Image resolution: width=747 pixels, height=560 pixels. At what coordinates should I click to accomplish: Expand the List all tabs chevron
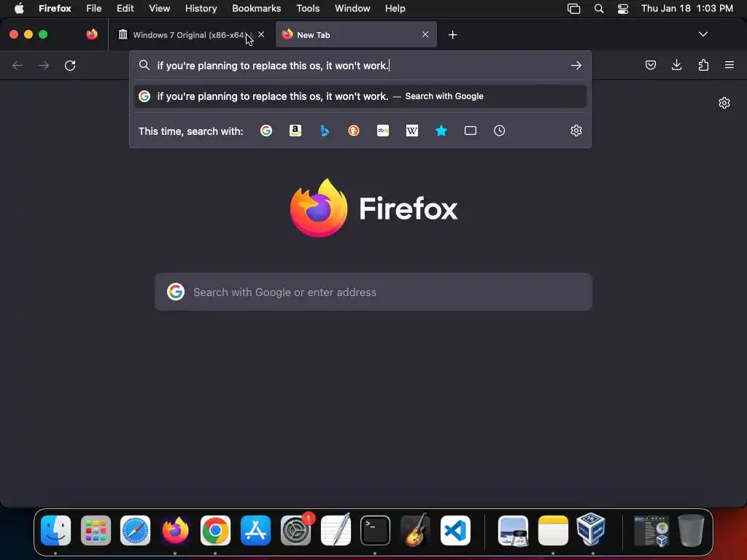703,34
